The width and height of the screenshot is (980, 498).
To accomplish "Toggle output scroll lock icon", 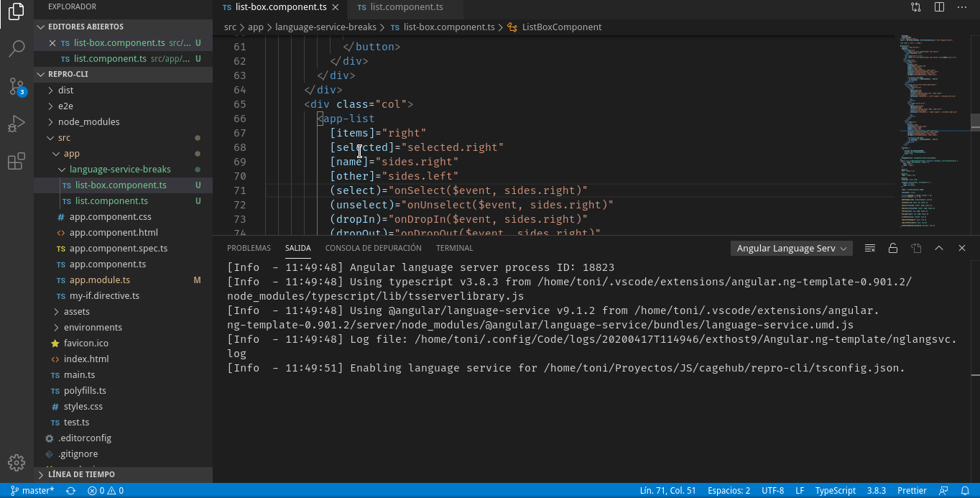I will point(893,248).
